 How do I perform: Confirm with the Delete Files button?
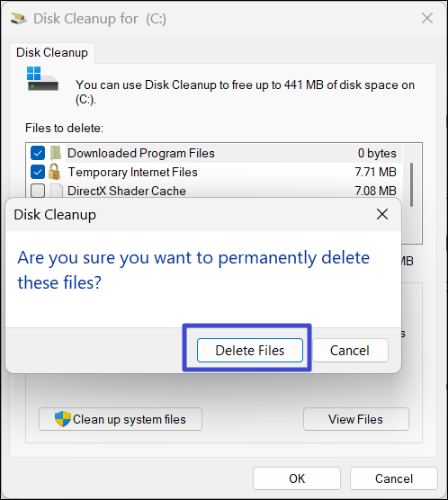tap(250, 351)
